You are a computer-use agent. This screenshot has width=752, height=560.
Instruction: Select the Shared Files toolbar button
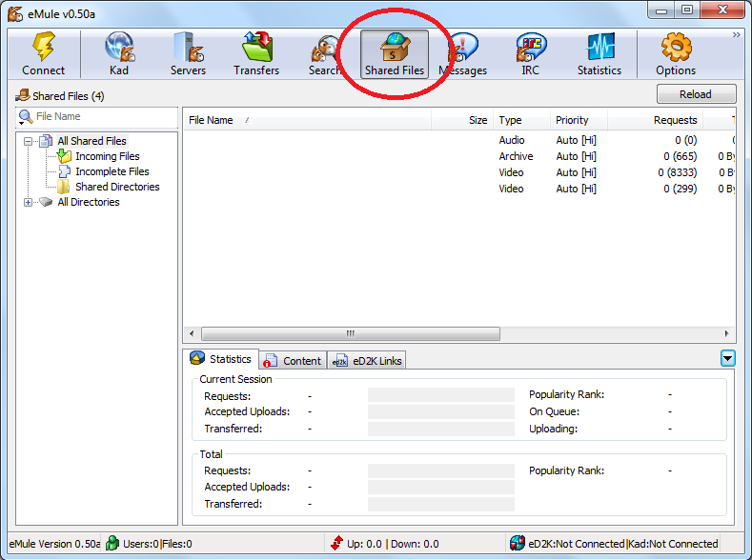[395, 53]
